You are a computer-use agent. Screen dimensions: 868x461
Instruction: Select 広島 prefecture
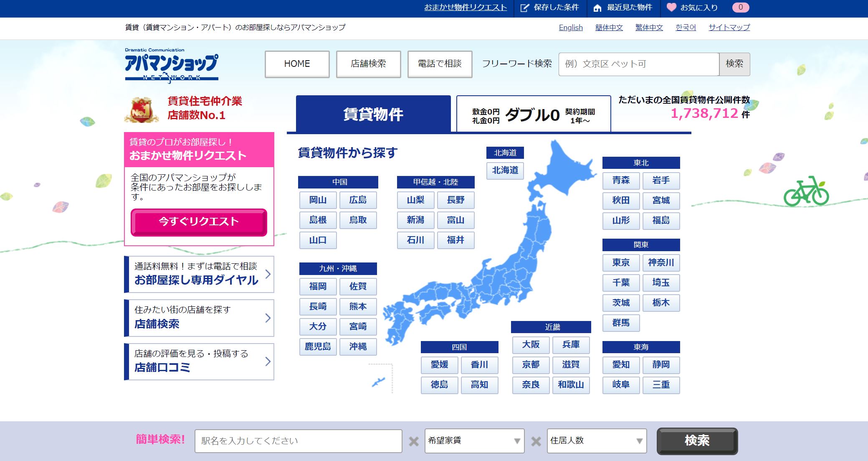(x=358, y=200)
